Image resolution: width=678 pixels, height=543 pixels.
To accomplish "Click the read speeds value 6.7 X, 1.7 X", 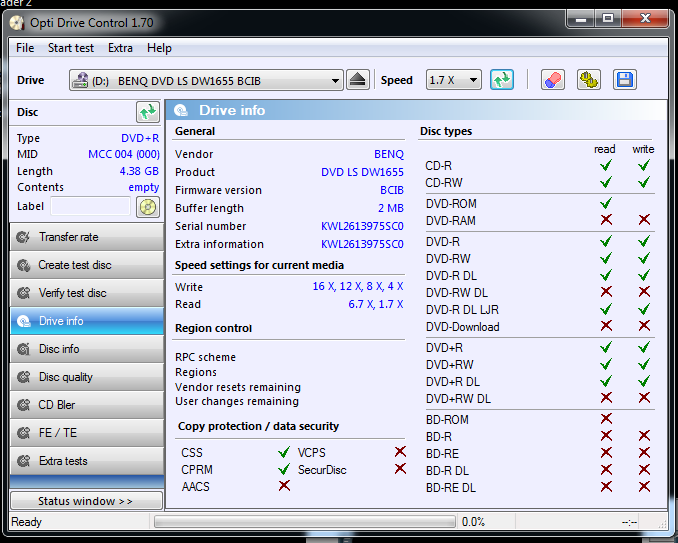I will pyautogui.click(x=376, y=304).
